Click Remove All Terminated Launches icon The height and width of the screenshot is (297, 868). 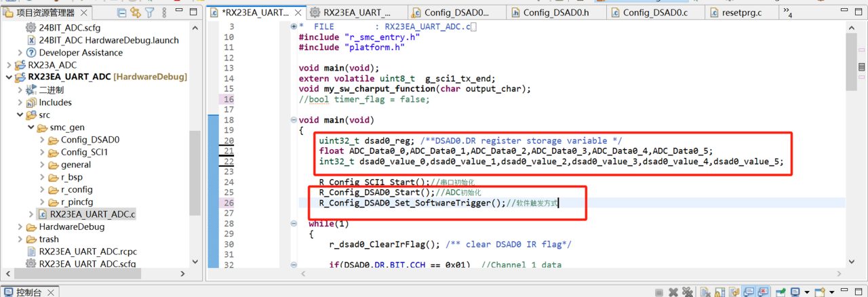(x=688, y=292)
